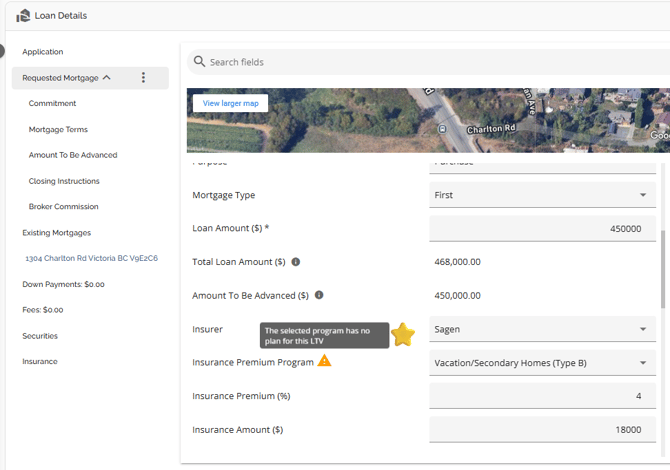
Task: Select Commitment in the sidebar
Action: (52, 103)
